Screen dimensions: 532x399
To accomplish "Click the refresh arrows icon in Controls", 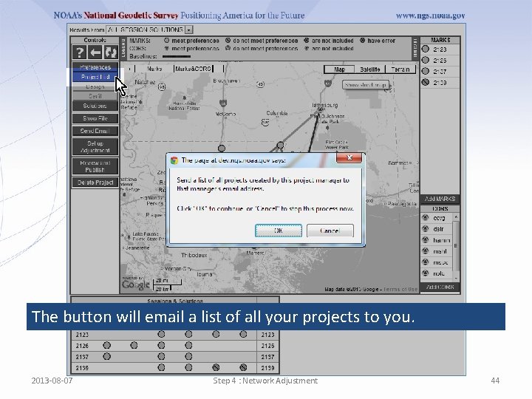I will click(x=111, y=52).
